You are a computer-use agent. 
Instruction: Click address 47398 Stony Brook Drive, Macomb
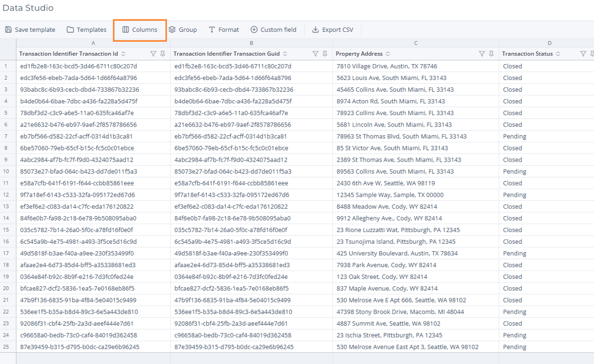coord(400,312)
